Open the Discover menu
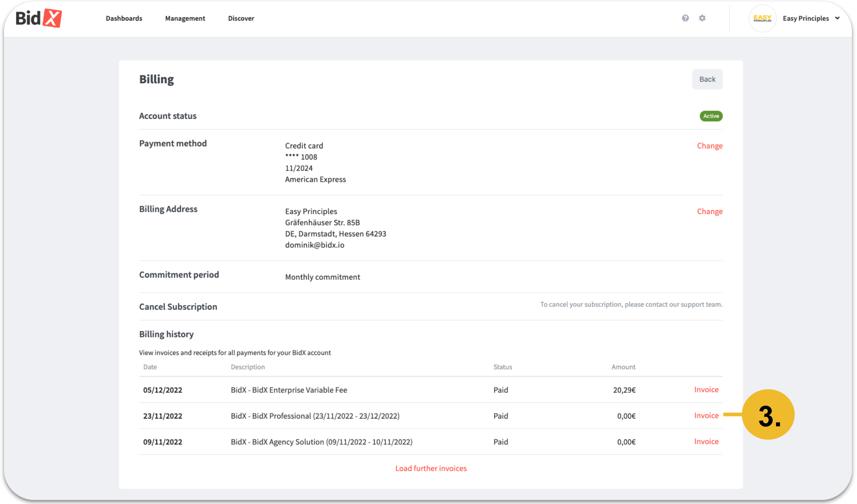857x504 pixels. pos(241,18)
